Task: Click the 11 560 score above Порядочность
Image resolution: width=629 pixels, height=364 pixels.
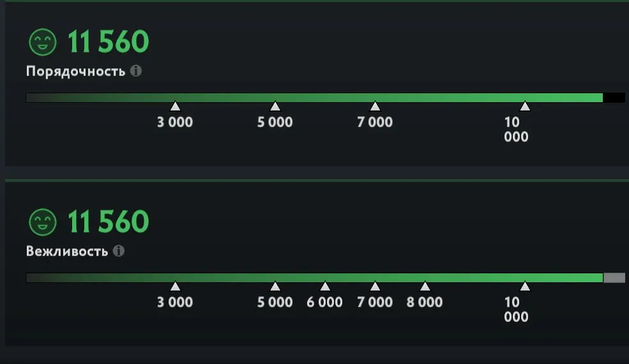Action: pos(108,42)
